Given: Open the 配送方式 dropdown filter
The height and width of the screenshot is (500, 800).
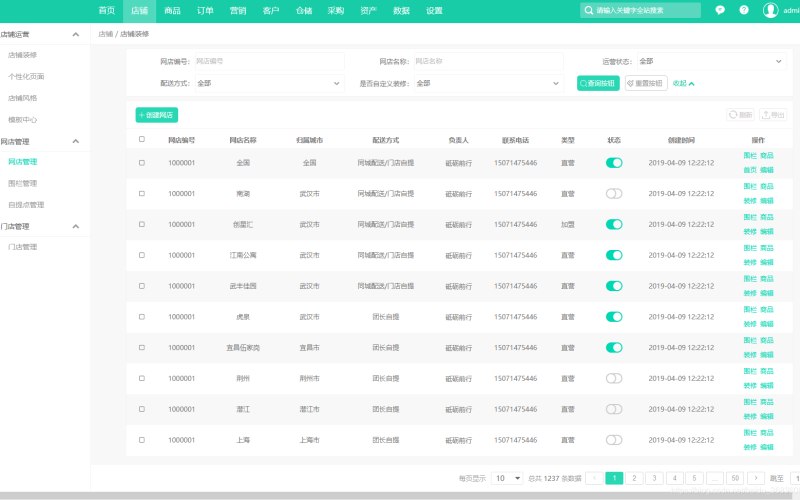Looking at the screenshot, I should click(269, 83).
